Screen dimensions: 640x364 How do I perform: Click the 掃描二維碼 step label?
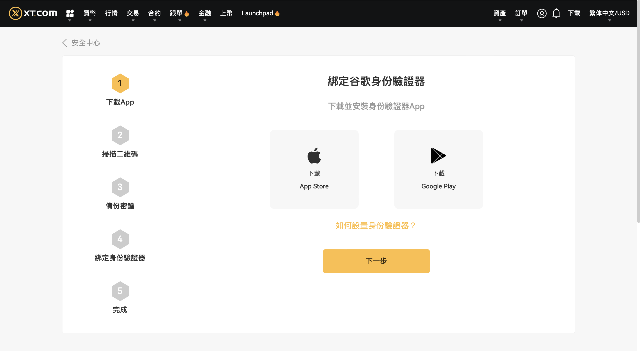click(120, 154)
